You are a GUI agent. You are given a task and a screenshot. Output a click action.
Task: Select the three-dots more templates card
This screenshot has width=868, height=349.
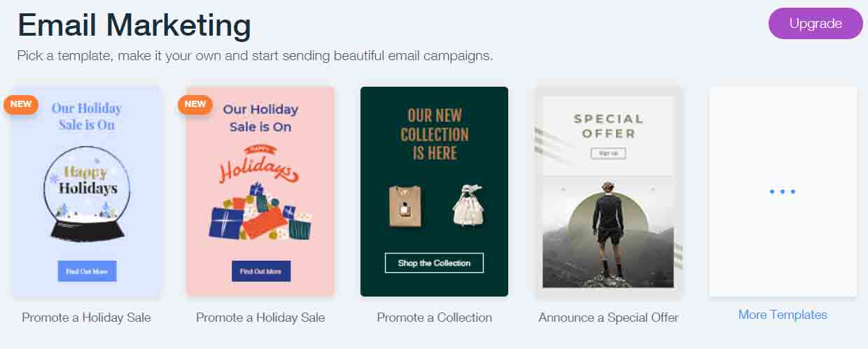coord(783,192)
